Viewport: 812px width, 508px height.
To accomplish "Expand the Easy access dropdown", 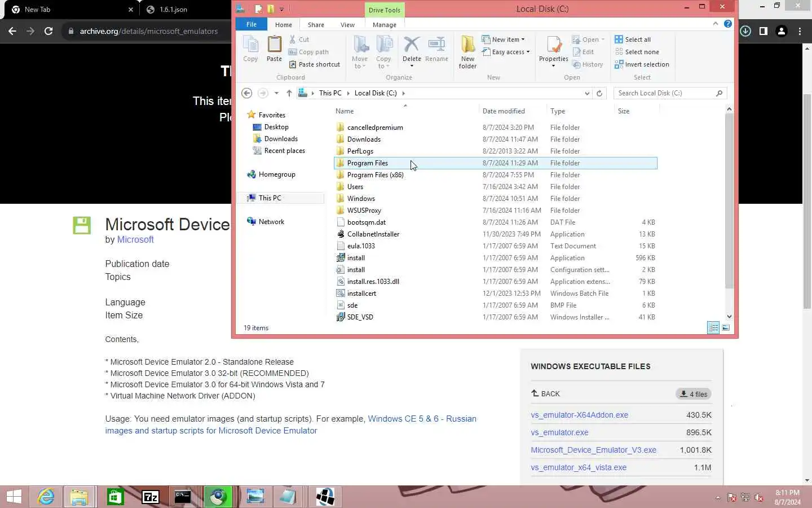I will click(506, 52).
